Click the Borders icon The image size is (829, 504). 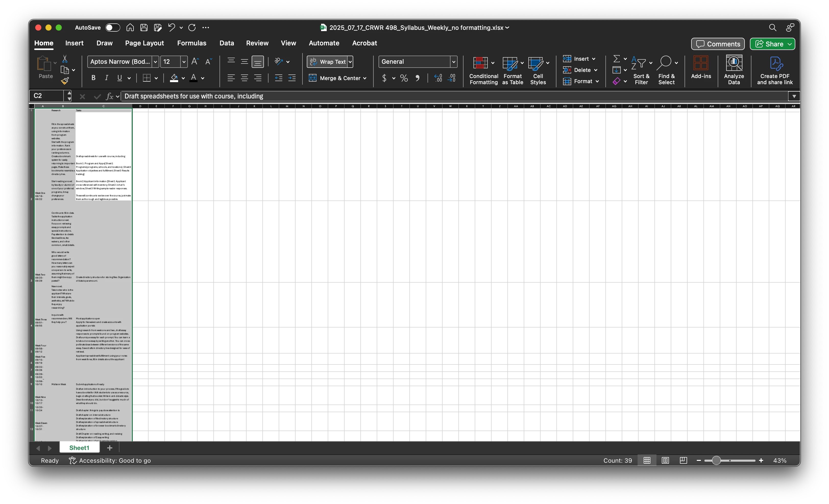click(147, 78)
